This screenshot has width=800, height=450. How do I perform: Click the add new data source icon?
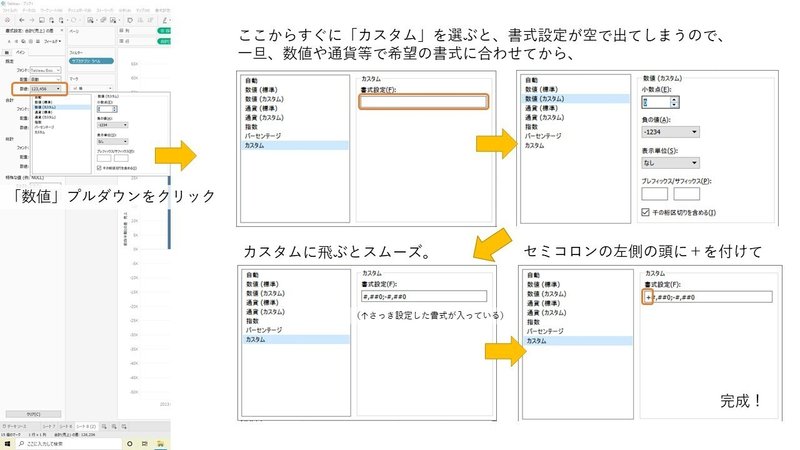(x=52, y=20)
